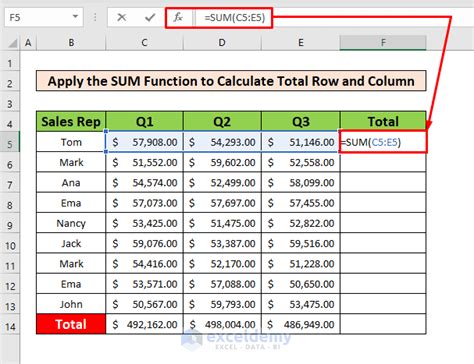Click the green Sales Rep header cell
Screen dimensions: 474x364
pos(71,121)
